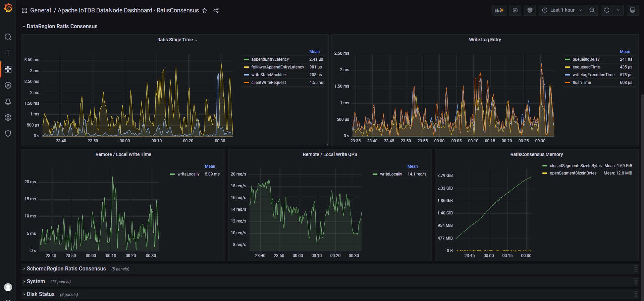
Task: Open the dashboard title link RatisConsensus
Action: (128, 10)
